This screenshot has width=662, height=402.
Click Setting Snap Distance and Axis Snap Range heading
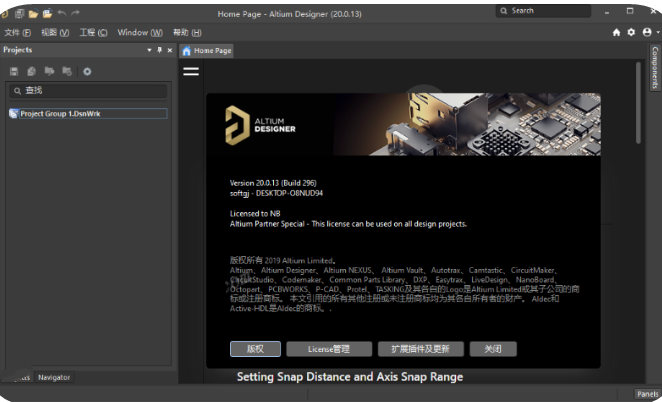350,377
